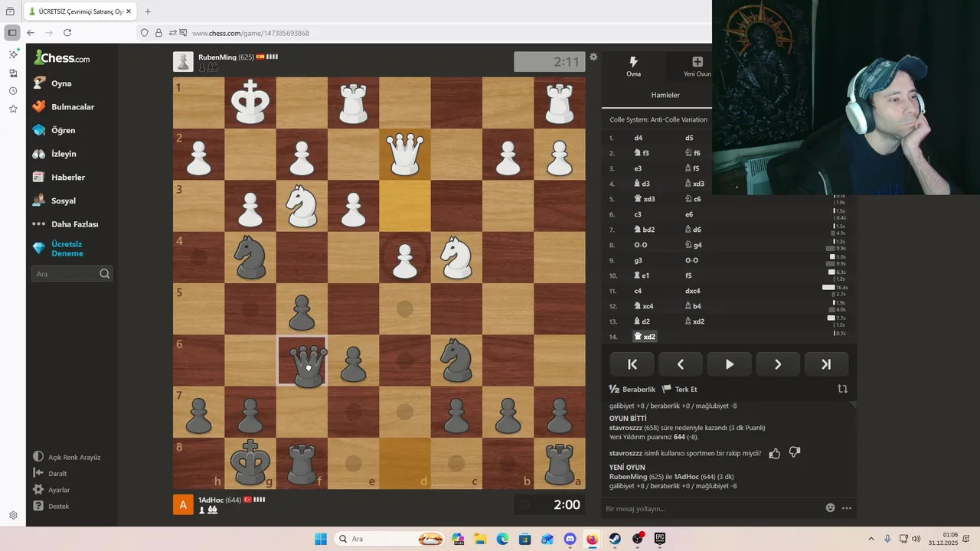Click 1AdHoc orange avatar

pyautogui.click(x=183, y=504)
